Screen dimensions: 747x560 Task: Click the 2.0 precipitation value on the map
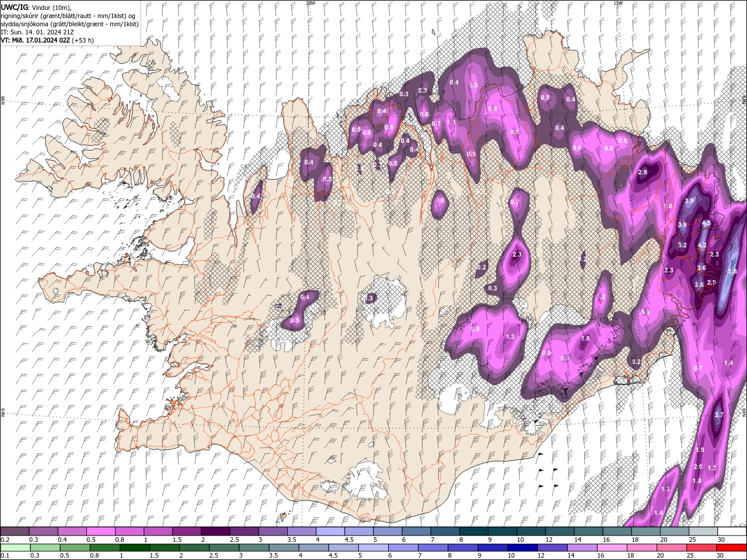(697, 467)
